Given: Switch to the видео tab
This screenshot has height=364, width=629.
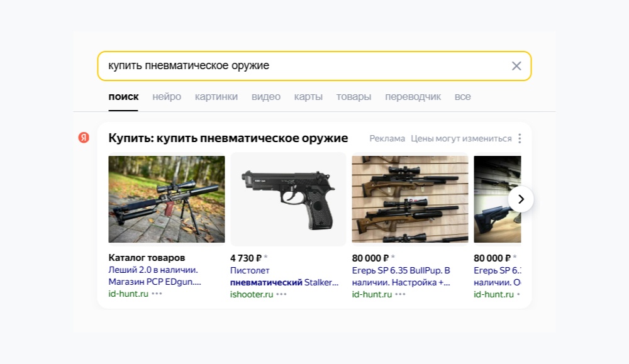Looking at the screenshot, I should (266, 96).
